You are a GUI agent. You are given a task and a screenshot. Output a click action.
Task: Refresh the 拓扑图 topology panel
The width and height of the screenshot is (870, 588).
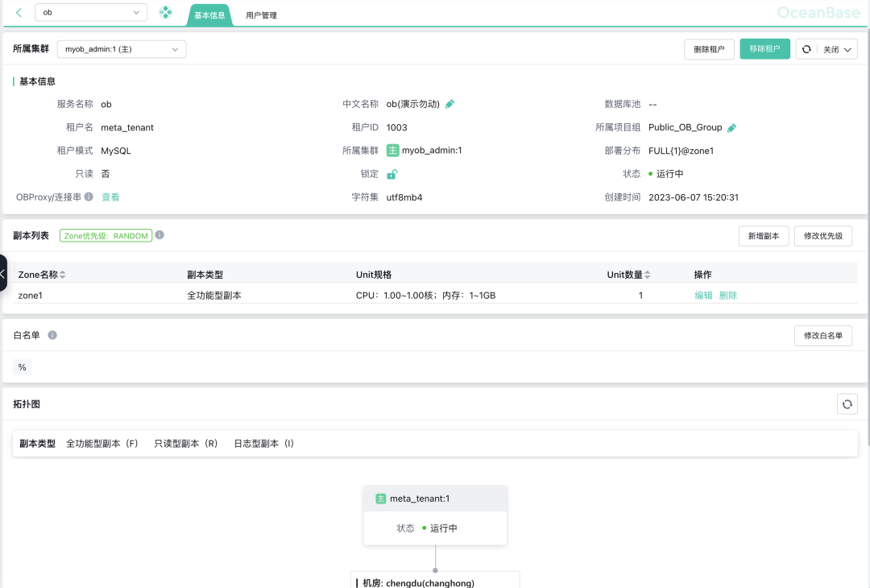pyautogui.click(x=847, y=404)
